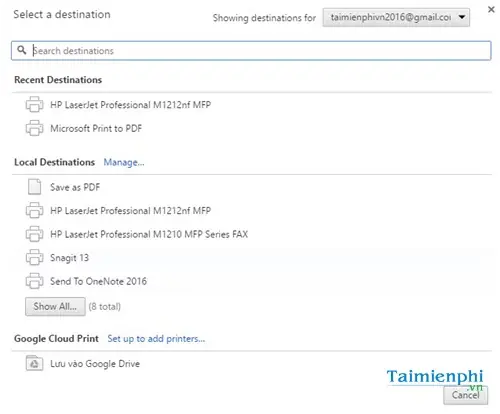The height and width of the screenshot is (414, 500).
Task: Click the magnifier icon in search box
Action: tap(22, 50)
